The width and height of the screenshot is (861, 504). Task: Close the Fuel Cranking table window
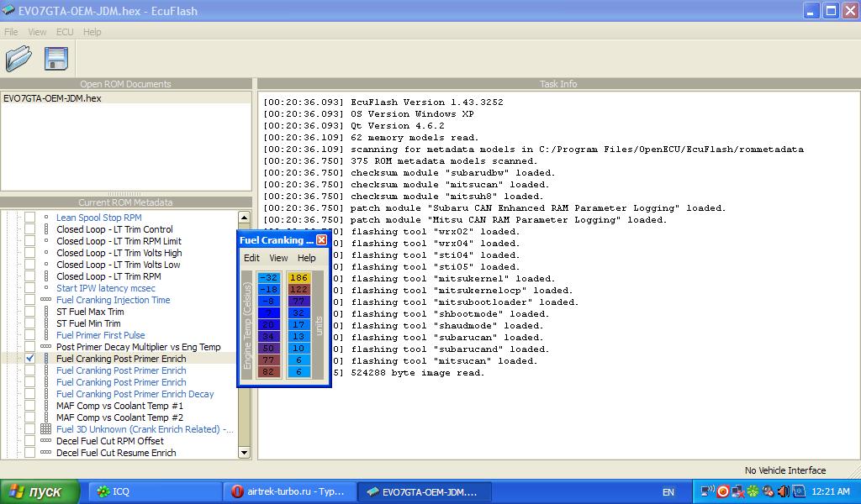pos(321,240)
